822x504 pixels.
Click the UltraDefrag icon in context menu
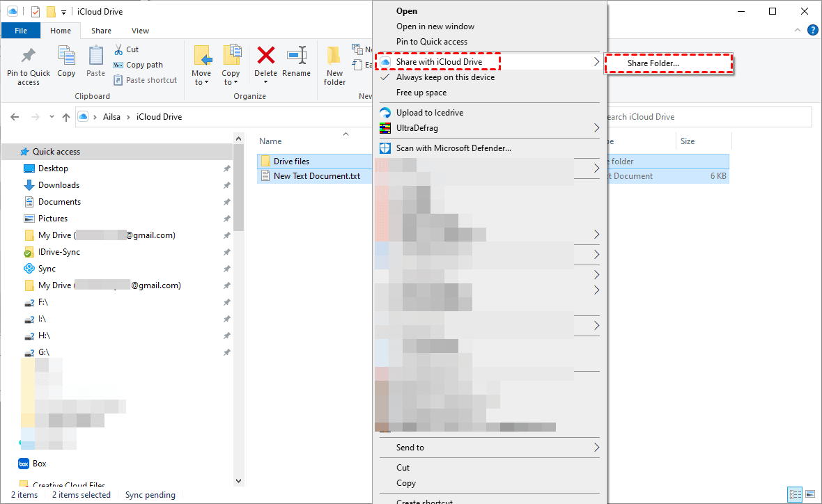pos(385,128)
